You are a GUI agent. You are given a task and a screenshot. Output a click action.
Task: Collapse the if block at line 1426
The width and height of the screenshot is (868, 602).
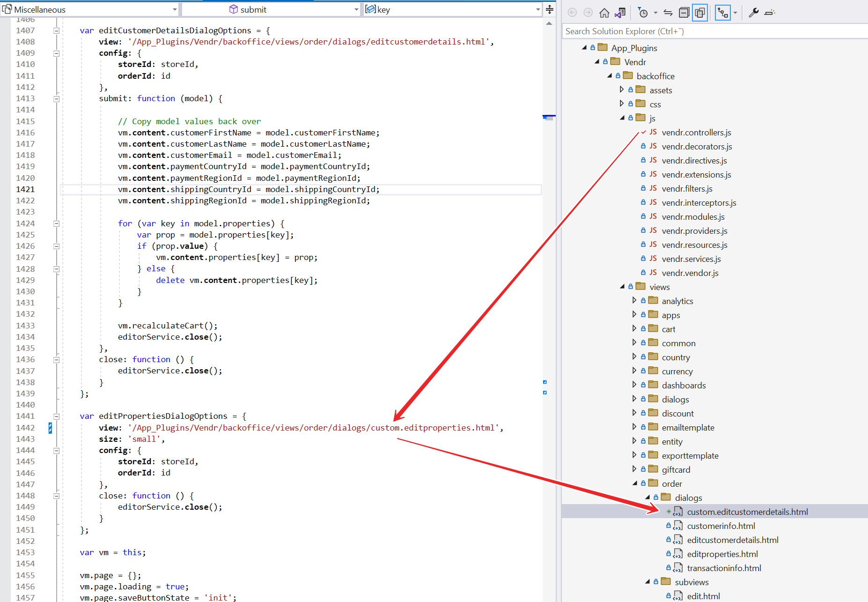coord(56,246)
